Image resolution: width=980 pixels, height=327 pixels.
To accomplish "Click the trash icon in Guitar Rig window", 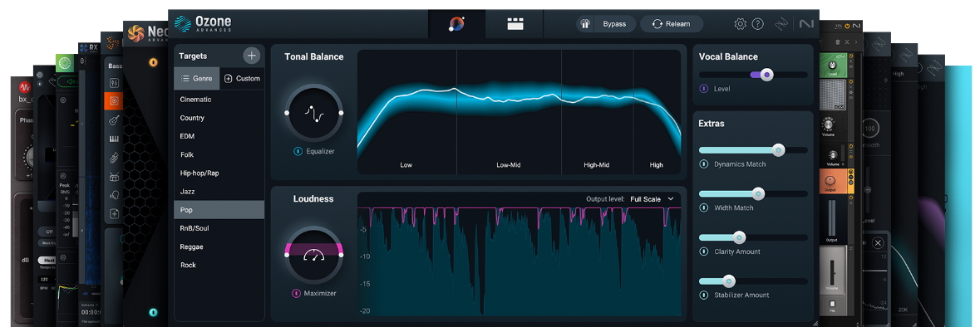I will [838, 41].
